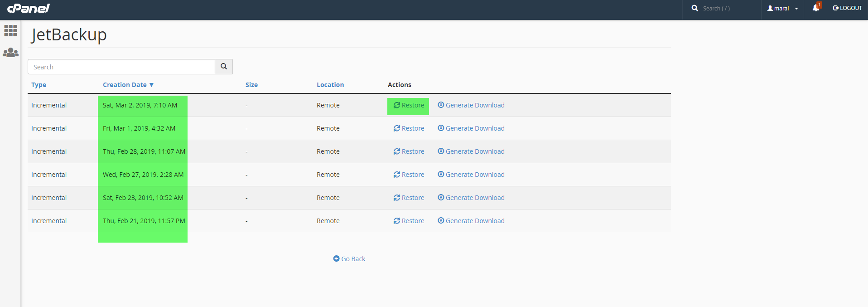This screenshot has width=868, height=307.
Task: Open notifications bell icon
Action: pos(815,8)
